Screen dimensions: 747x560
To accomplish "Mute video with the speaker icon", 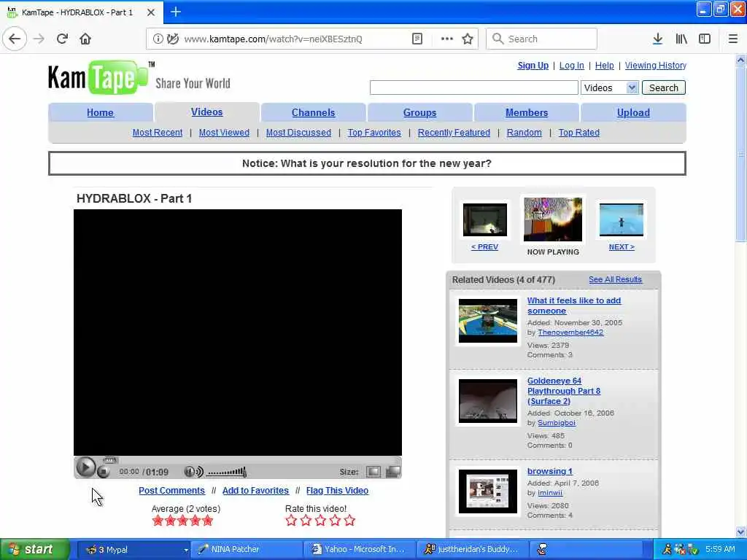I will [193, 472].
